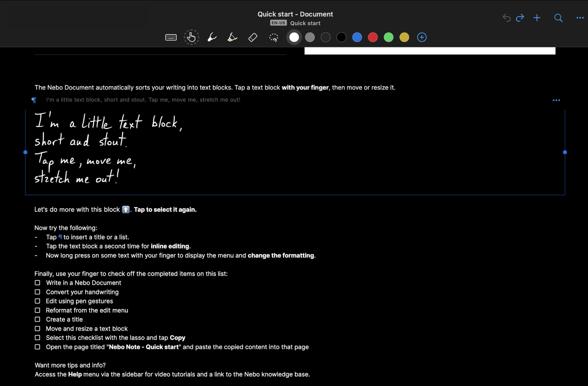Screen dimensions: 588x386
Task: Choose the red ink color
Action: click(x=373, y=37)
